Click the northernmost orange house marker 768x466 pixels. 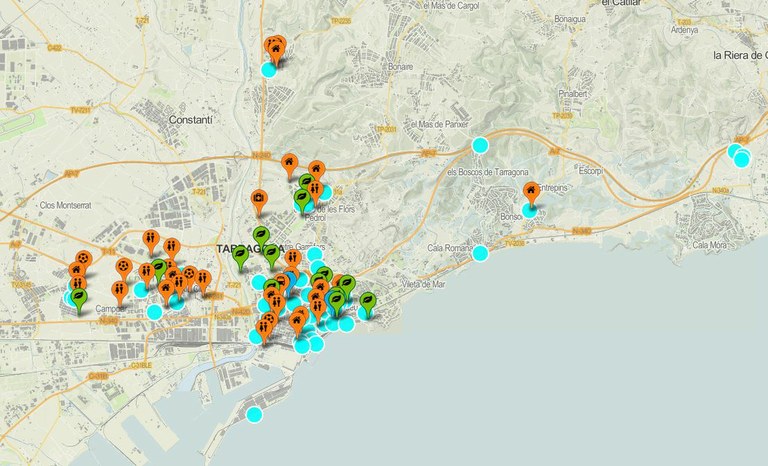pyautogui.click(x=275, y=46)
